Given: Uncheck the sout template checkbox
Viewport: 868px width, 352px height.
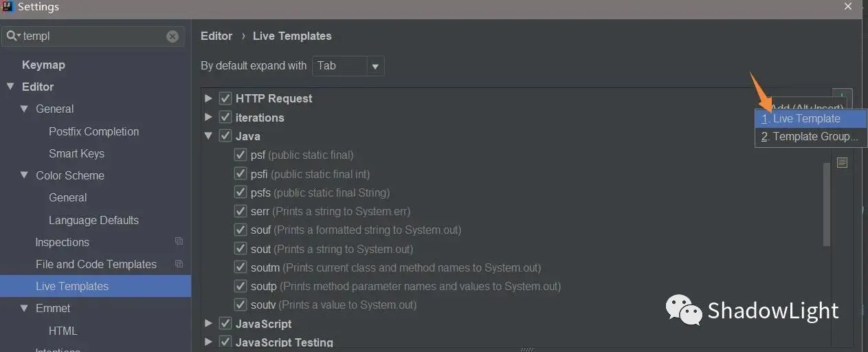Looking at the screenshot, I should tap(241, 249).
